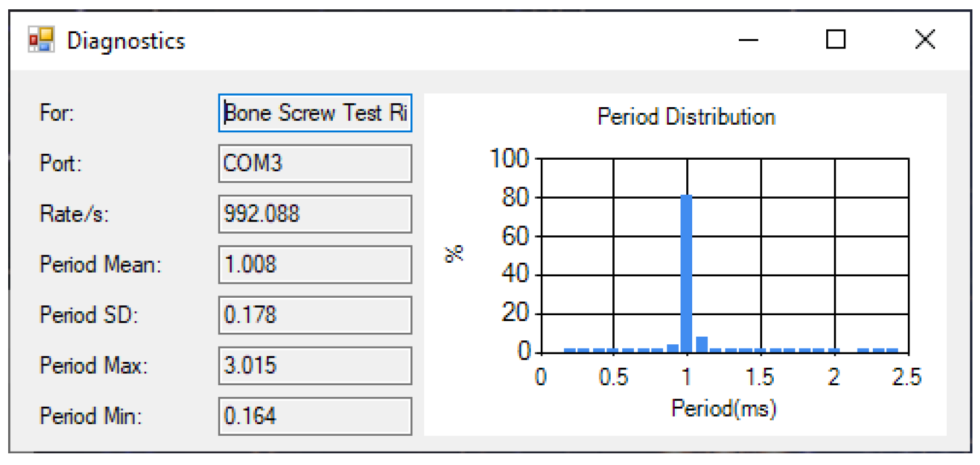Click the Period Max label

(94, 366)
